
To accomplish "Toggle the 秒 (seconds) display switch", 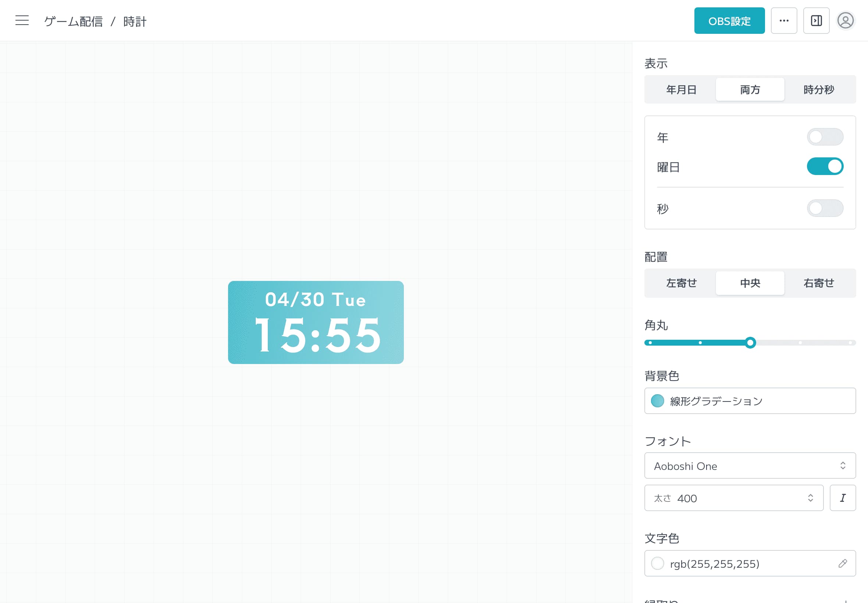I will point(825,208).
